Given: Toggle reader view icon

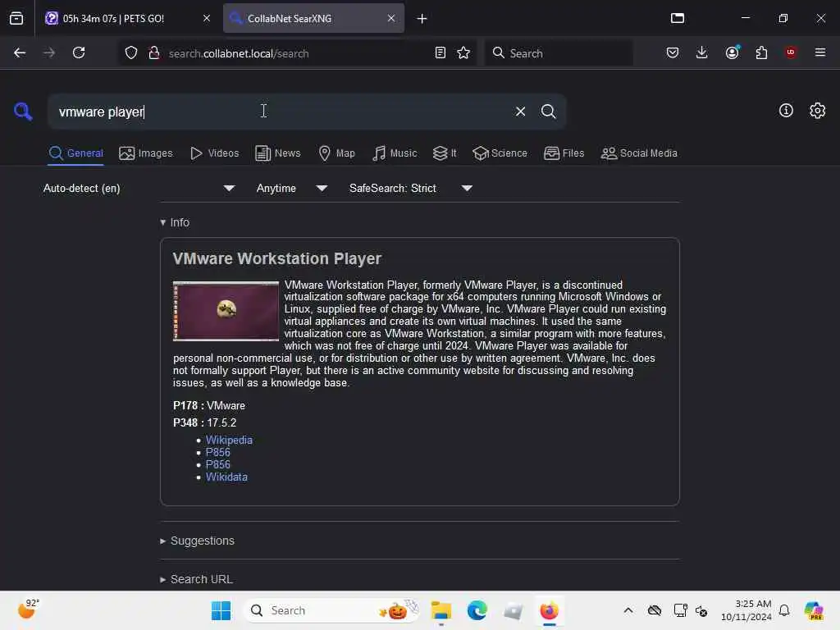Looking at the screenshot, I should [x=441, y=52].
